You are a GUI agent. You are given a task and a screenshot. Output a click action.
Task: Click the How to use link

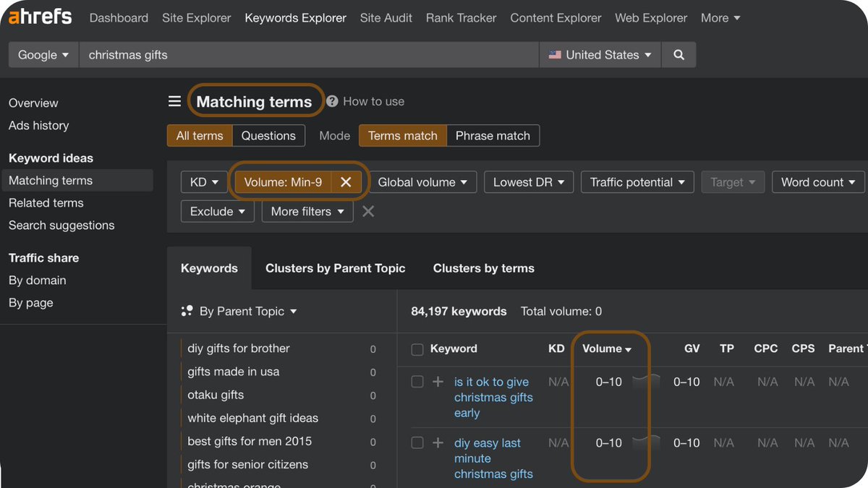click(x=373, y=101)
